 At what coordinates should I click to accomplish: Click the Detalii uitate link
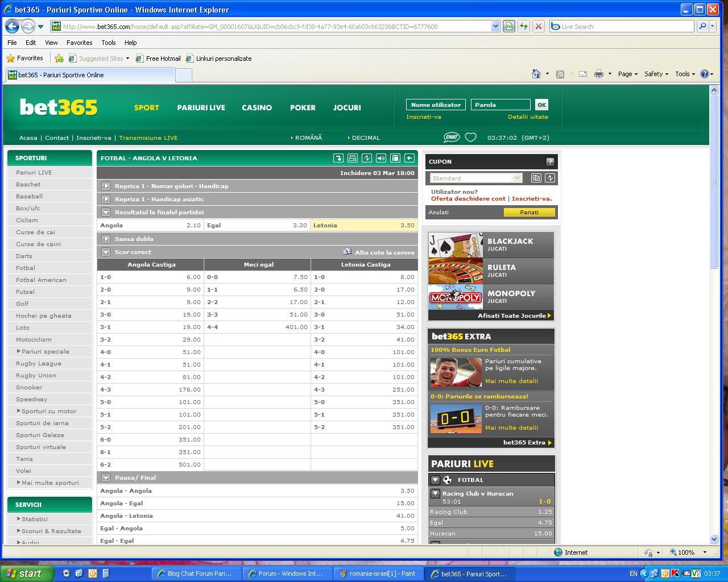pos(528,117)
